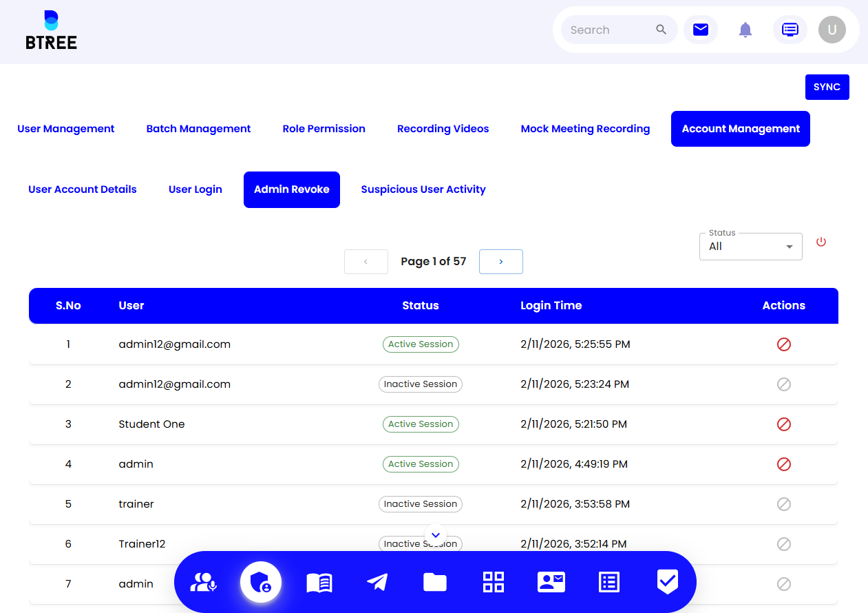
Task: Open the Role Permission tab
Action: (324, 129)
